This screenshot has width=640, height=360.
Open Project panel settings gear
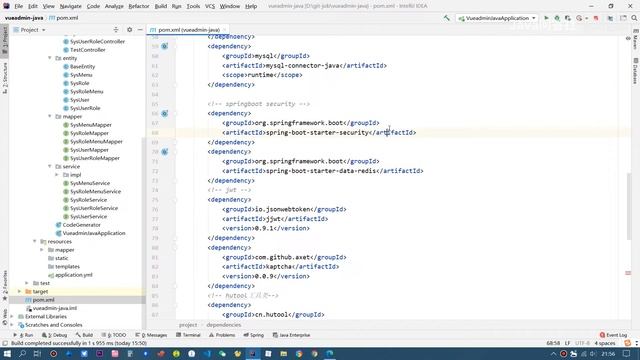(129, 30)
